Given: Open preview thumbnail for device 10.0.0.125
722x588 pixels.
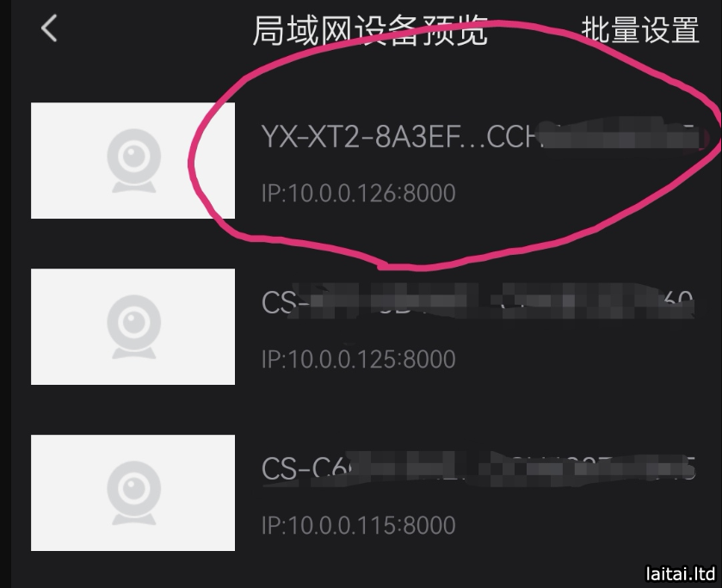Looking at the screenshot, I should [133, 327].
